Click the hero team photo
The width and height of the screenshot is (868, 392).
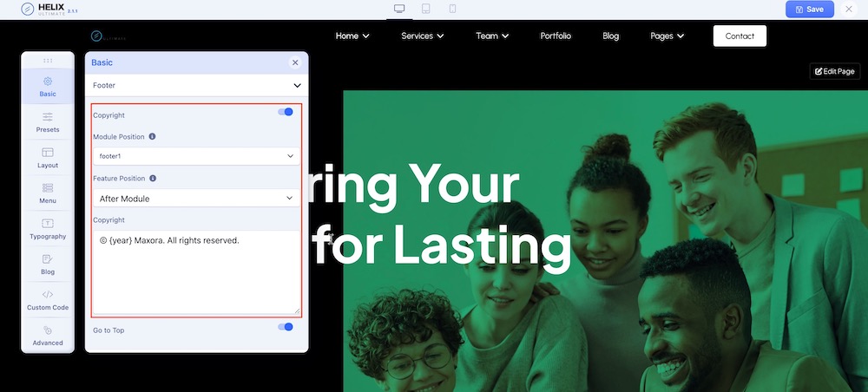pos(606,241)
